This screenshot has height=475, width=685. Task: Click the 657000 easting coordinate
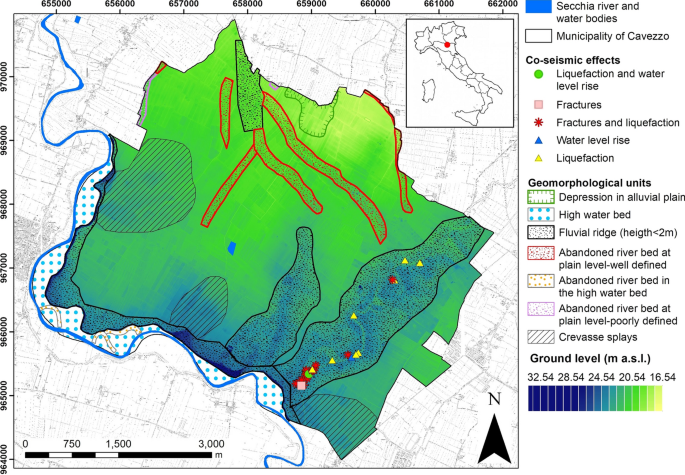(x=183, y=4)
